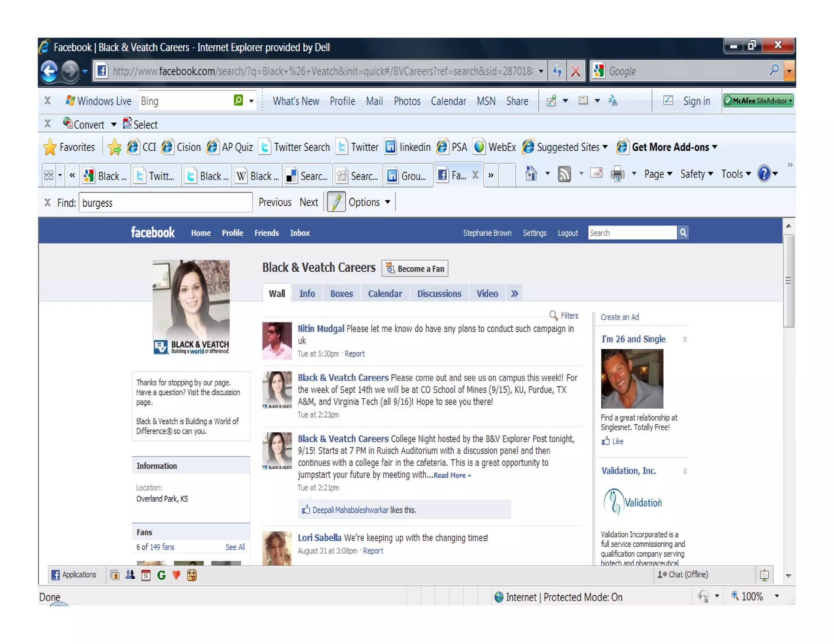Expand more page tabs chevron after Video
The height and width of the screenshot is (644, 834).
tap(514, 294)
